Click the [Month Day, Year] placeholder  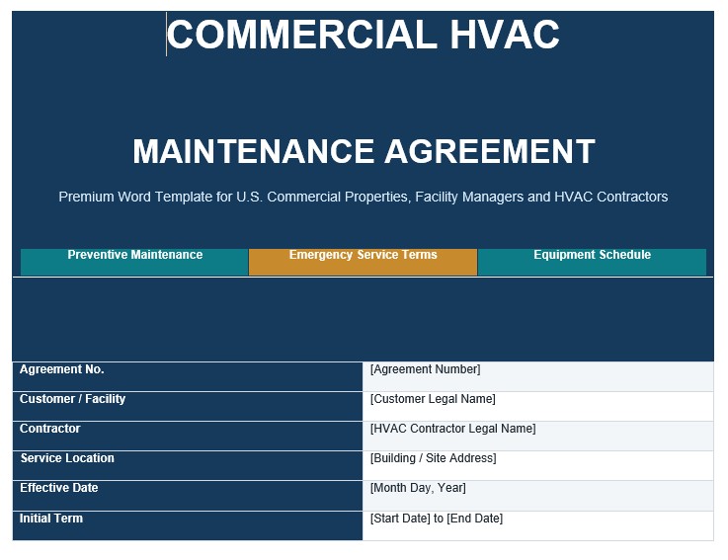(x=418, y=488)
